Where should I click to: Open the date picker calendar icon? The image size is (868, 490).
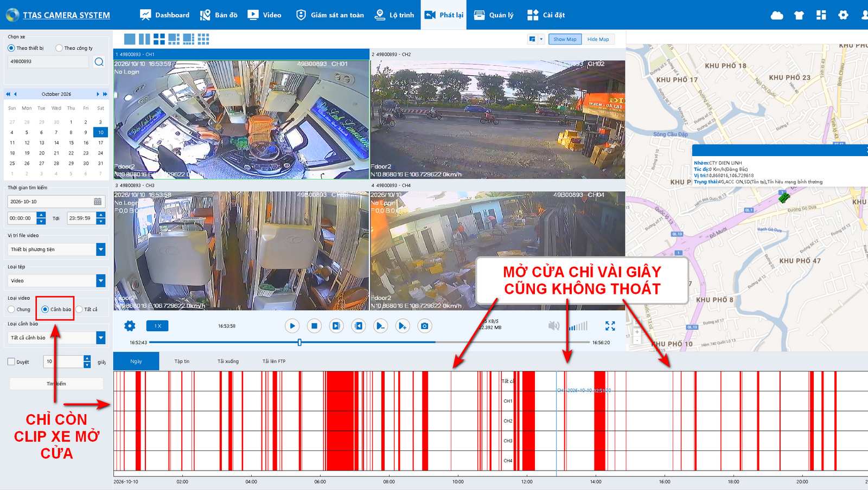[x=98, y=202]
